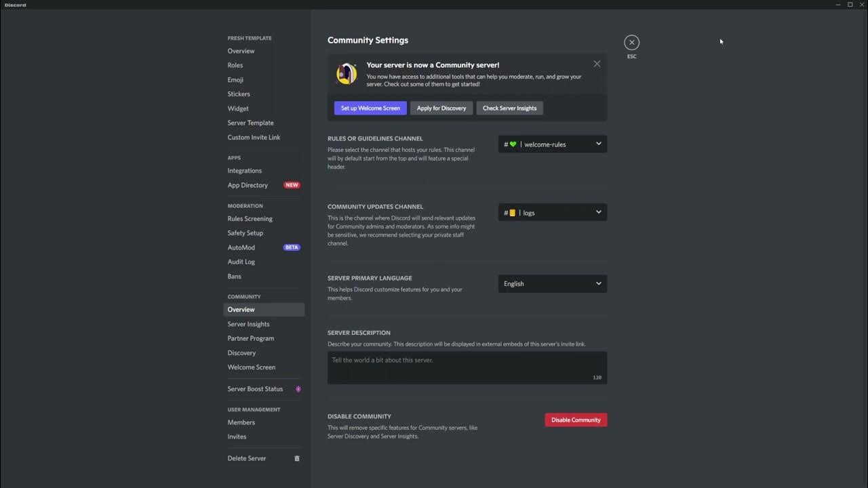868x488 pixels.
Task: Open Server Insights in sidebar
Action: pos(264,324)
